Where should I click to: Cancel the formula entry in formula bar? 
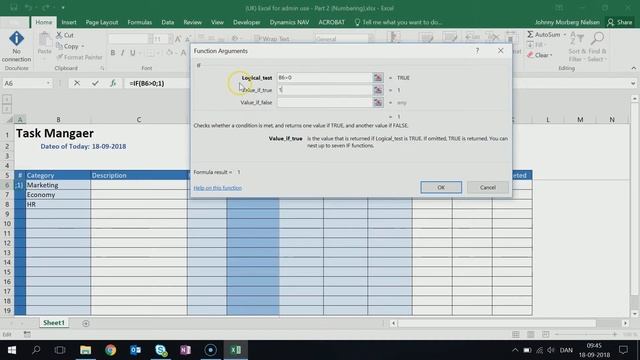77,83
